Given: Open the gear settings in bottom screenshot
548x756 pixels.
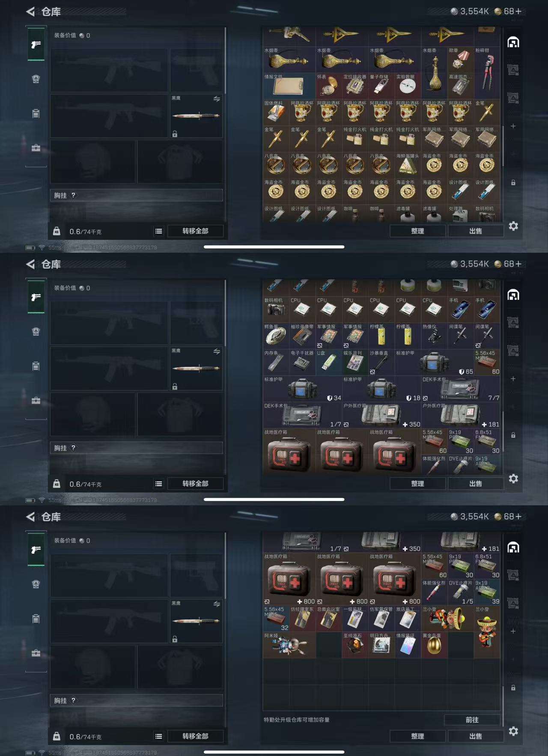Looking at the screenshot, I should (513, 731).
